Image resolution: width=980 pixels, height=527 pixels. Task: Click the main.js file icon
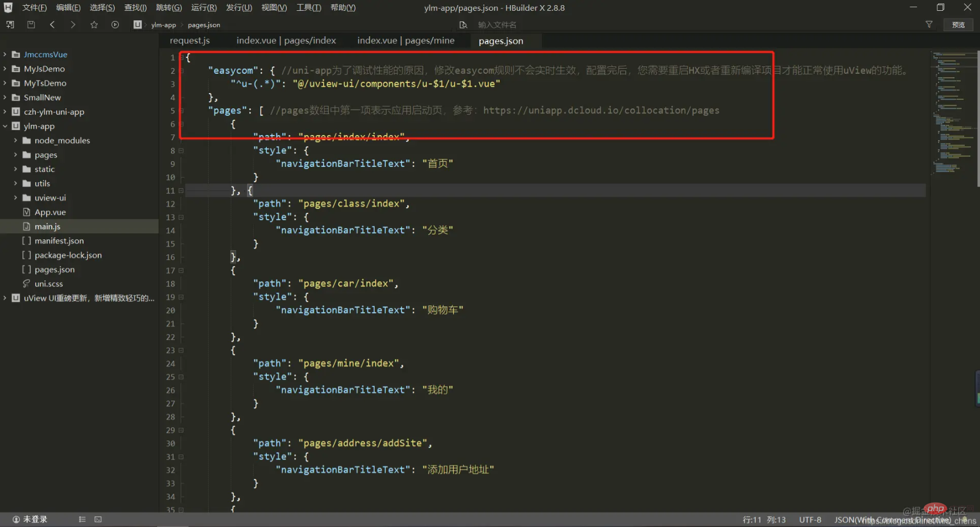tap(27, 226)
